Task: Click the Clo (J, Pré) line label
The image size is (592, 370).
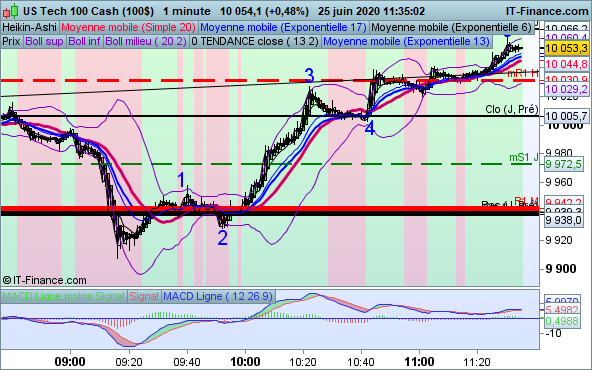Action: coord(512,109)
